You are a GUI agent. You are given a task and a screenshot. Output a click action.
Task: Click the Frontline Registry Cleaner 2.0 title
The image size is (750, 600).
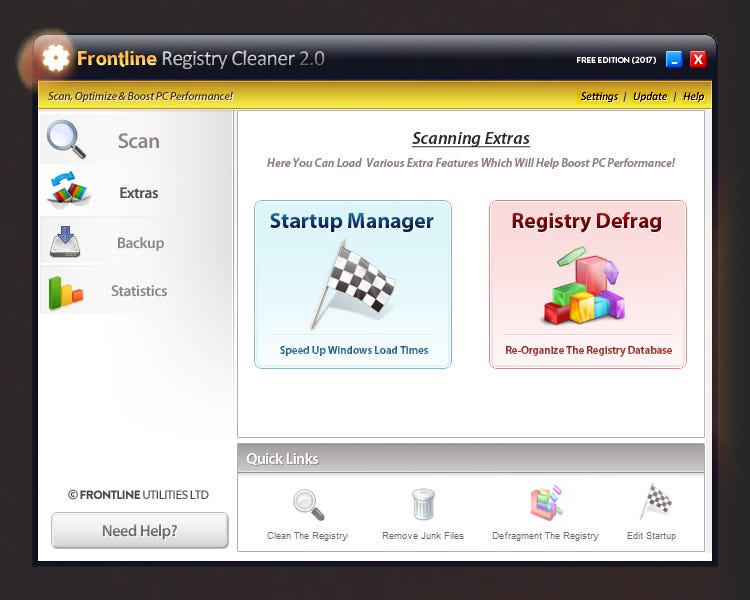click(200, 58)
